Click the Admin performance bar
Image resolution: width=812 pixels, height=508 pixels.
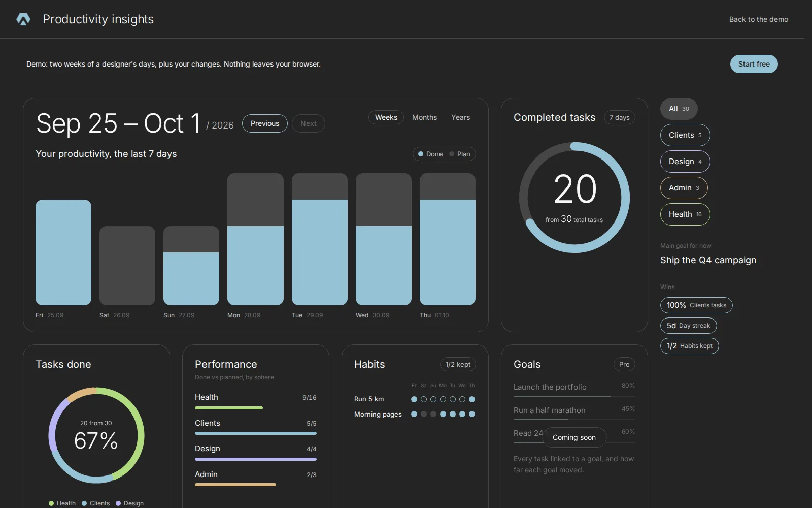tap(235, 485)
